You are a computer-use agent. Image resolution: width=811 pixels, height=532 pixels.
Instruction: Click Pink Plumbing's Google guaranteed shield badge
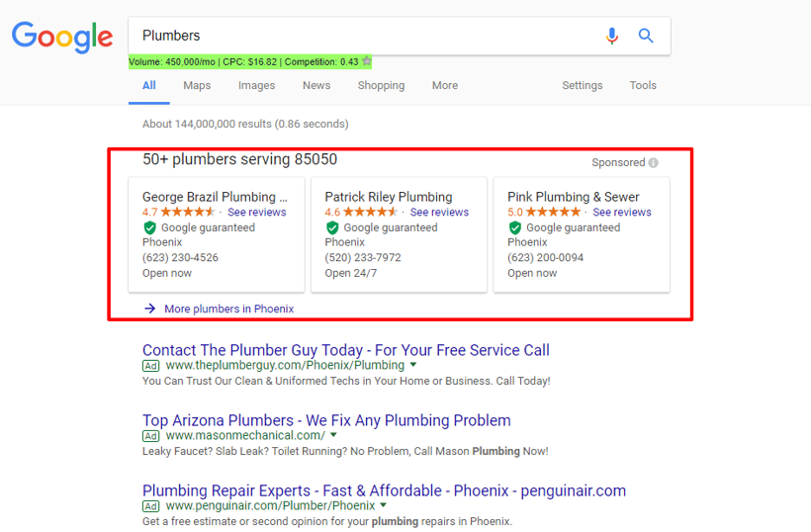(x=515, y=227)
